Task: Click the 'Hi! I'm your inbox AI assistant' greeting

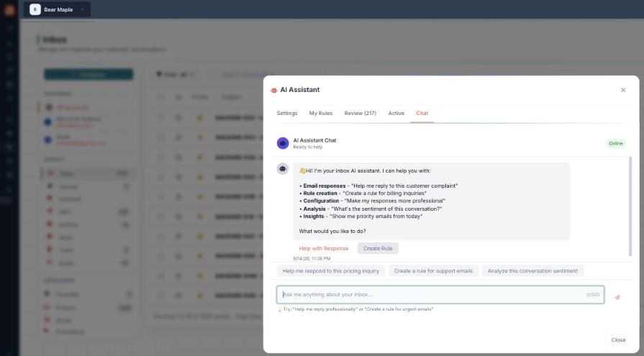Action: pyautogui.click(x=365, y=171)
